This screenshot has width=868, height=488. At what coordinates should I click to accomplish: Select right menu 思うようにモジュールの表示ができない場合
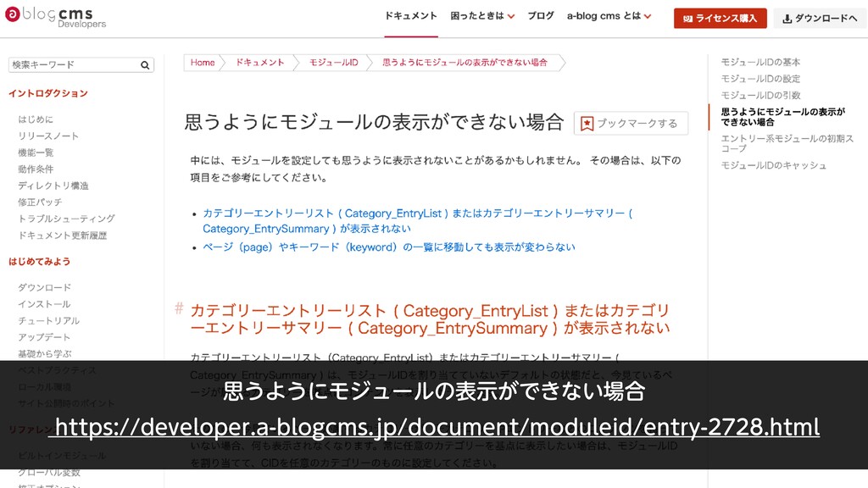point(782,117)
